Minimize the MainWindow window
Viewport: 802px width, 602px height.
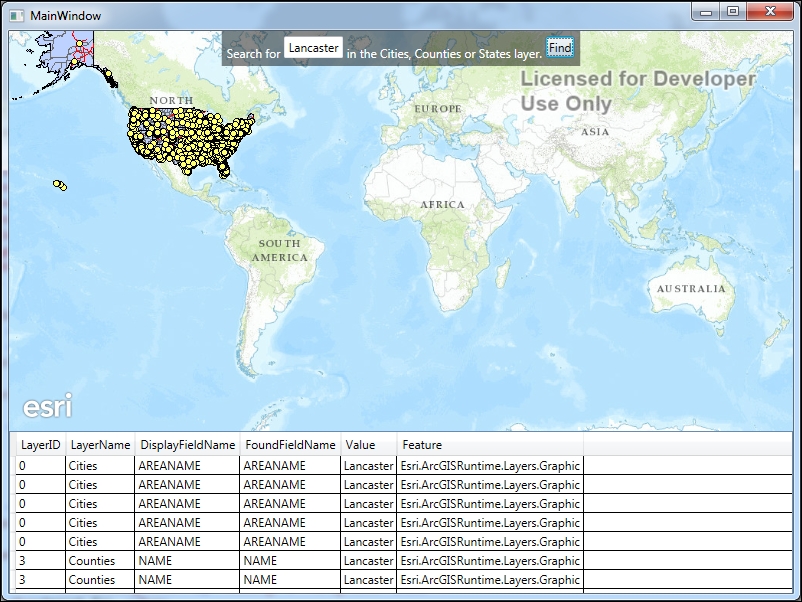click(706, 12)
